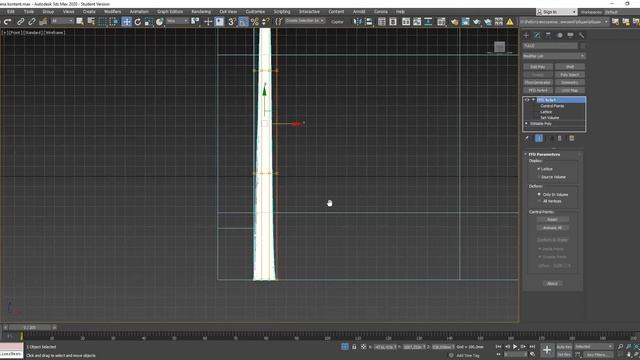The height and width of the screenshot is (360, 640).
Task: Open the Hierarchy panel tab
Action: pyautogui.click(x=548, y=36)
